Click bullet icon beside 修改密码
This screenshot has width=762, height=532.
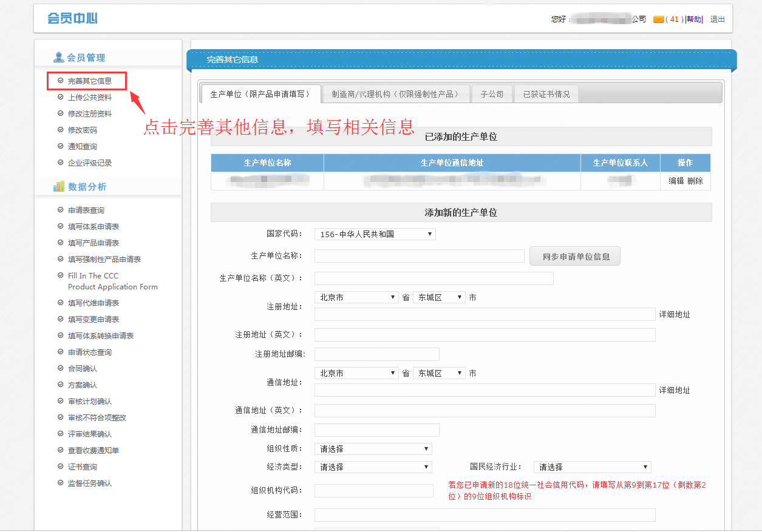(60, 130)
